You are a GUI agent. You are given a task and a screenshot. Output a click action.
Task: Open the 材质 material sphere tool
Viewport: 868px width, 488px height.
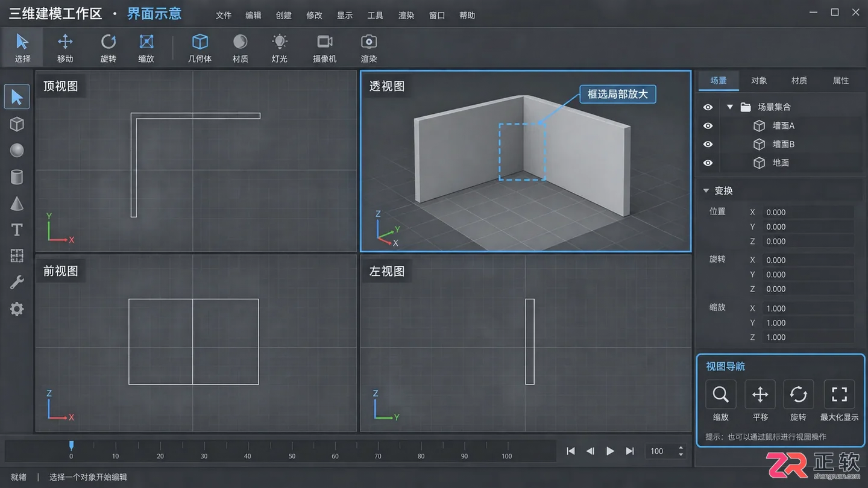pos(241,47)
